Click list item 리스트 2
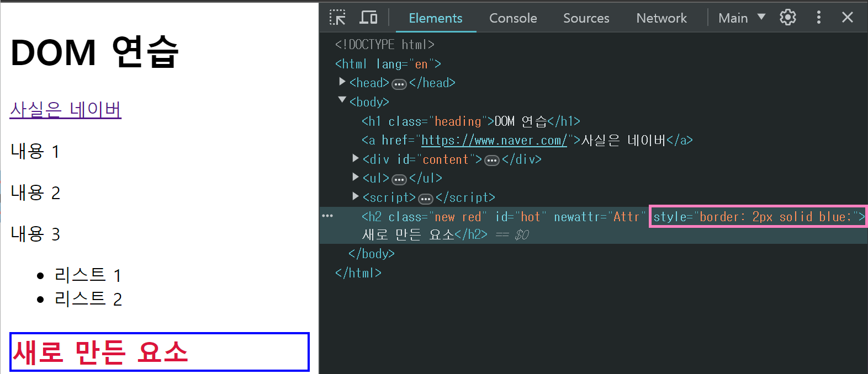The width and height of the screenshot is (868, 374). tap(88, 298)
